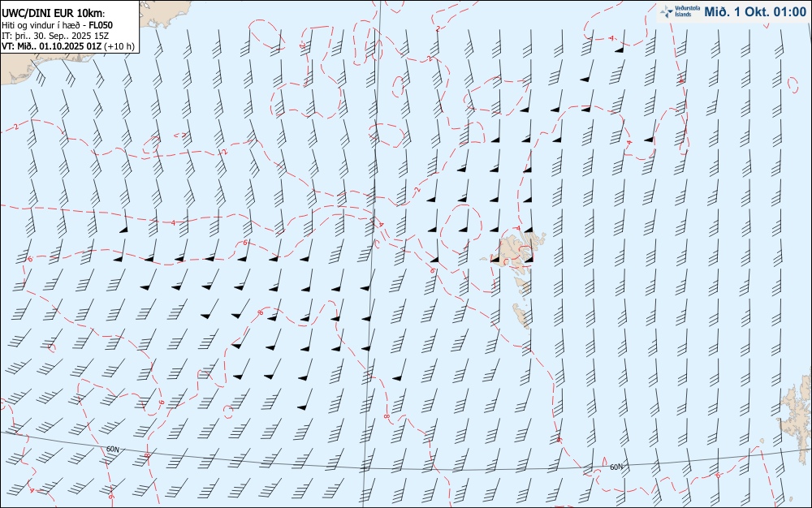Click the legend box white background
This screenshot has height=508, width=812.
pyautogui.click(x=69, y=27)
